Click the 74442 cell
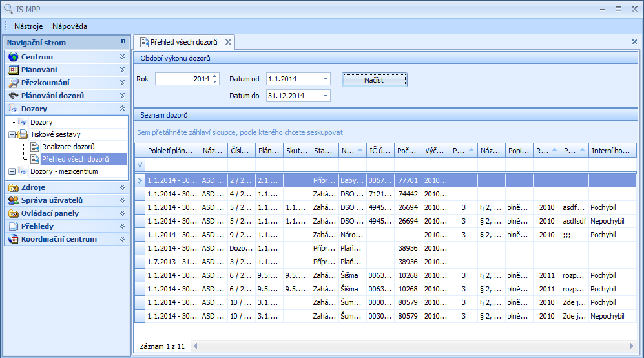644x358 pixels. (408, 194)
